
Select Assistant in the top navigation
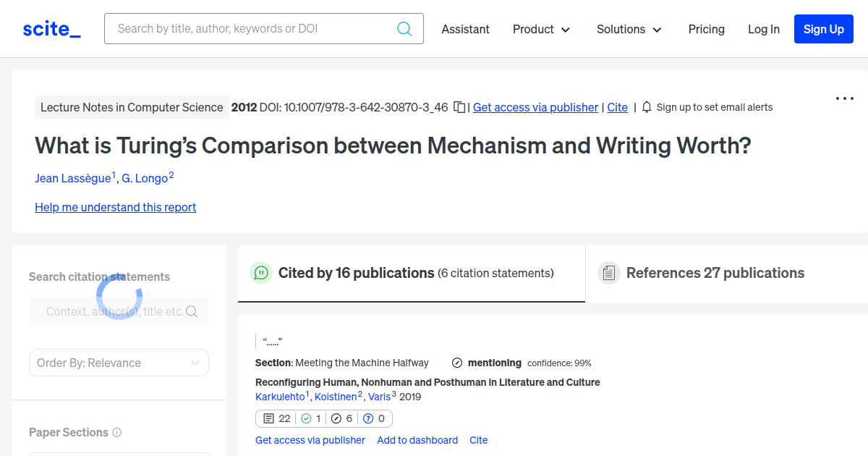click(x=465, y=29)
